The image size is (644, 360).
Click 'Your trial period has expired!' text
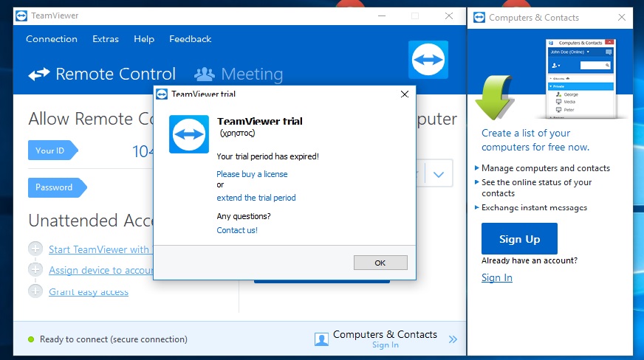pos(268,156)
